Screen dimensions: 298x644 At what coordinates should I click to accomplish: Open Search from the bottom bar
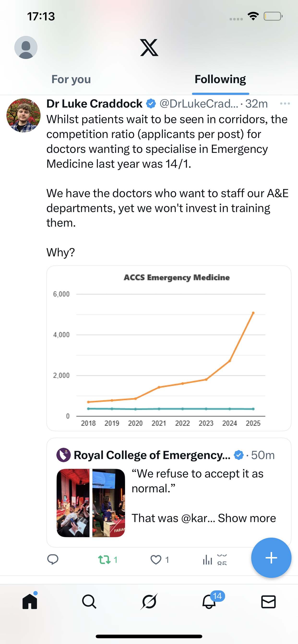pyautogui.click(x=89, y=602)
